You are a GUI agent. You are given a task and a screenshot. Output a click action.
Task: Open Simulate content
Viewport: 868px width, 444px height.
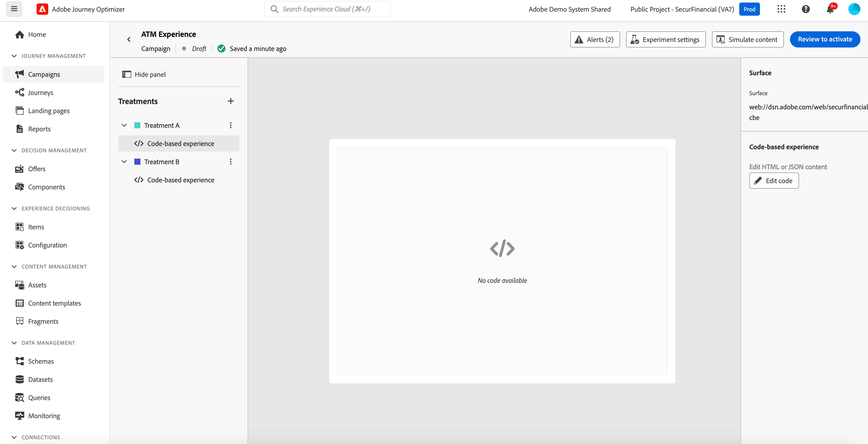[x=747, y=39]
